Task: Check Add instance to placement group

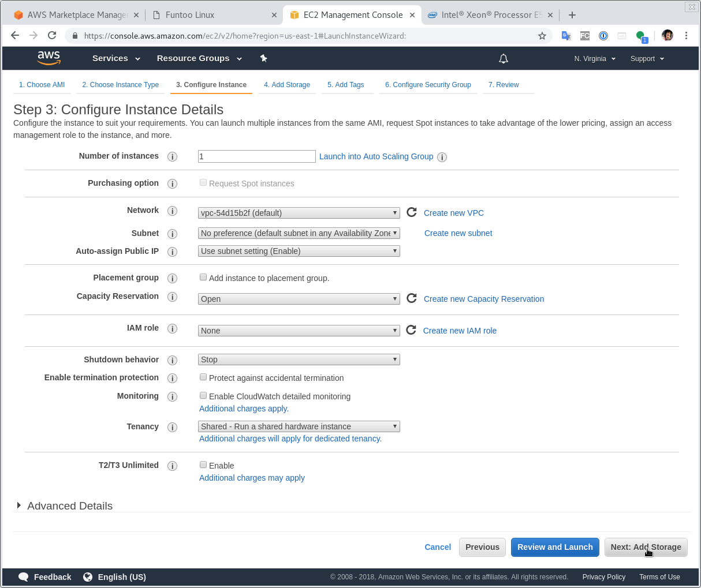Action: point(203,277)
